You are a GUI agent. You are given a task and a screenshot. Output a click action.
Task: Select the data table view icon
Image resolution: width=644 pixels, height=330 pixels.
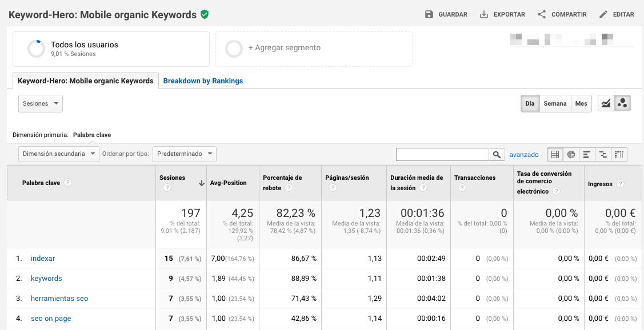point(555,154)
